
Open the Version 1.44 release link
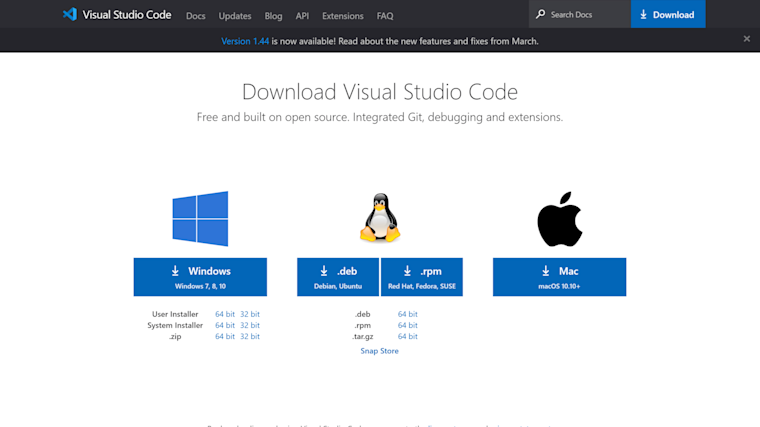coord(245,41)
